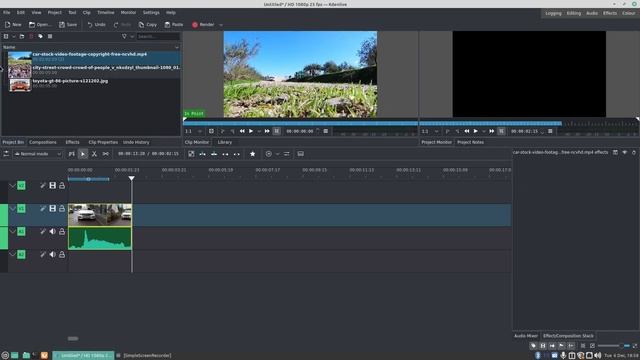Click the Overwrite clip zone icon
This screenshot has width=640, height=360.
point(214,154)
